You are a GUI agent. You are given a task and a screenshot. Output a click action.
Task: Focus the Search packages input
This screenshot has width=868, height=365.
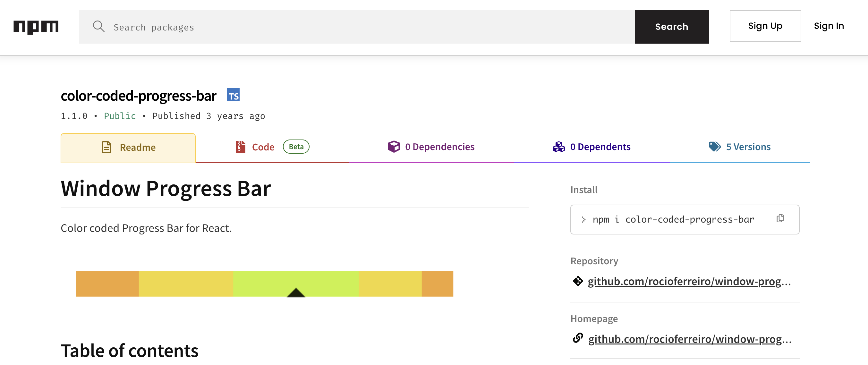coord(357,27)
